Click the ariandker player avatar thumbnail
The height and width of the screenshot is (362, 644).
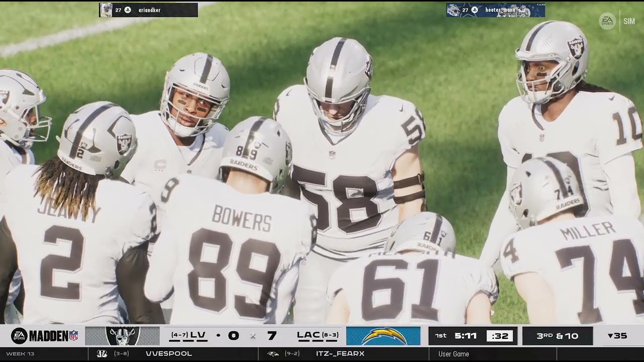[x=106, y=10]
